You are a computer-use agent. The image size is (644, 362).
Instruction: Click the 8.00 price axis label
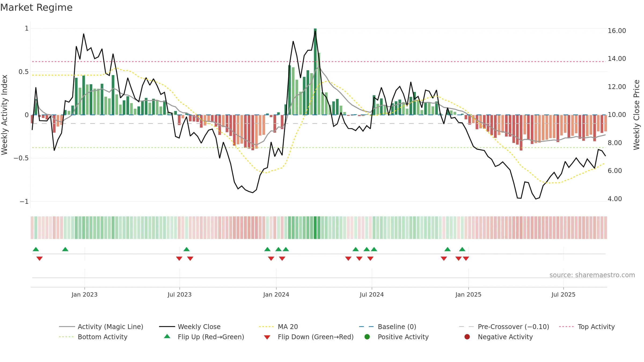pyautogui.click(x=615, y=143)
